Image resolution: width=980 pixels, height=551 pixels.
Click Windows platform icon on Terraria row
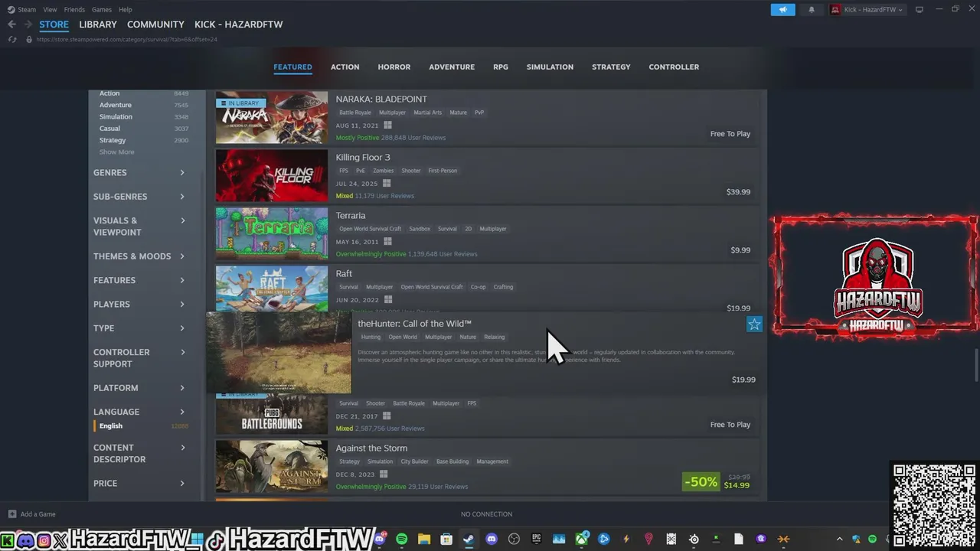tap(387, 242)
